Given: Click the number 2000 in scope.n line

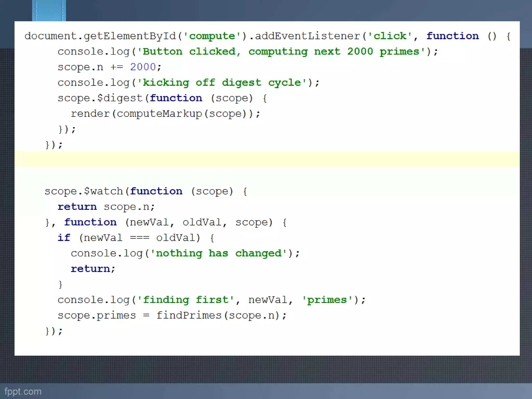Looking at the screenshot, I should coord(143,67).
